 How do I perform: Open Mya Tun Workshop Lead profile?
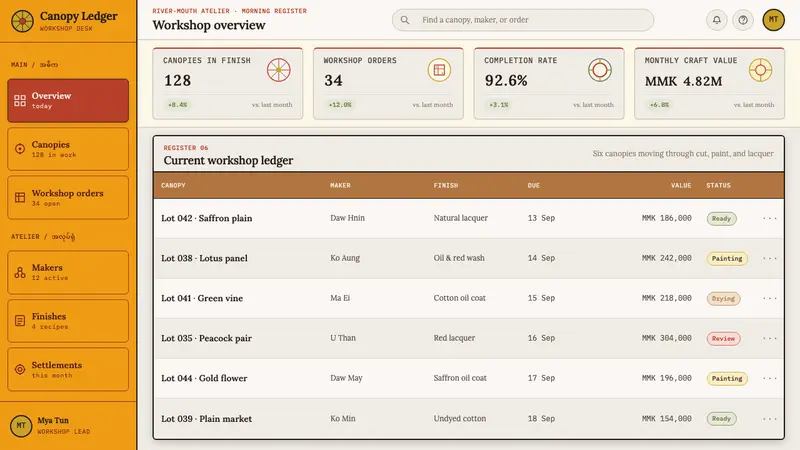pyautogui.click(x=68, y=426)
